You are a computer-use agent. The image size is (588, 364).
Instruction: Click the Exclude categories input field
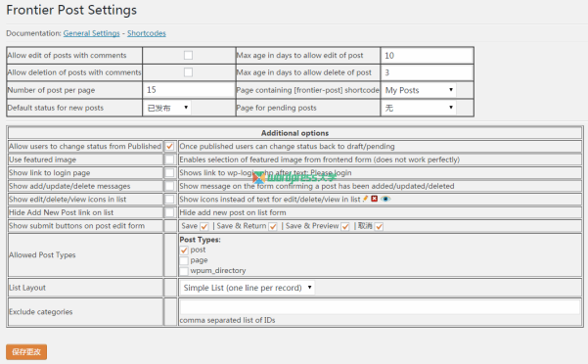tap(380, 307)
